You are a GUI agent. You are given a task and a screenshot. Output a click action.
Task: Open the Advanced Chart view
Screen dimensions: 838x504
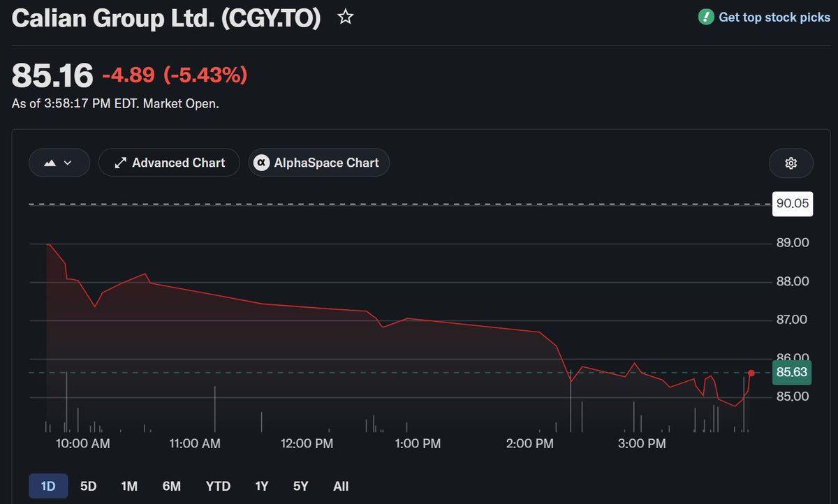(x=169, y=163)
